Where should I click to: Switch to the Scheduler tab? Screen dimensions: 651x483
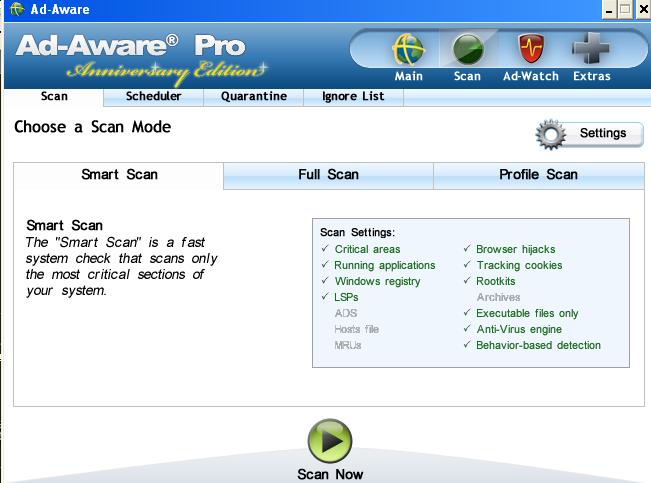pos(153,97)
